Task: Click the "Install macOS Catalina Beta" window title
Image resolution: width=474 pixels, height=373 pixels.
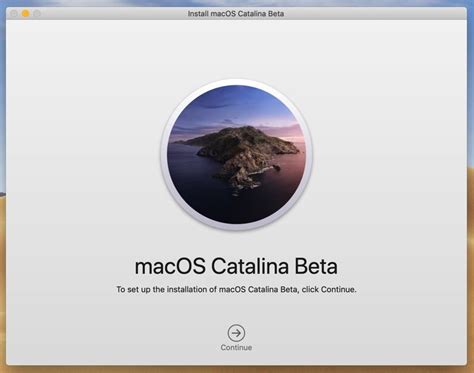Action: (236, 14)
